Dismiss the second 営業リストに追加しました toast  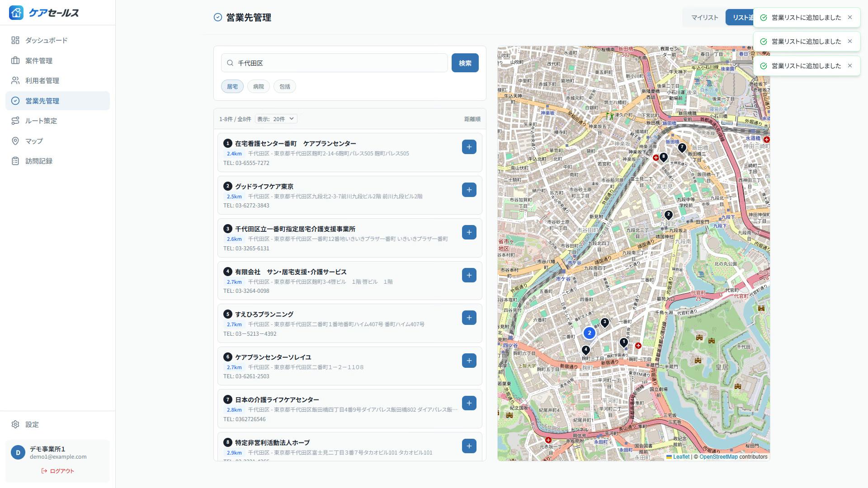(x=850, y=41)
